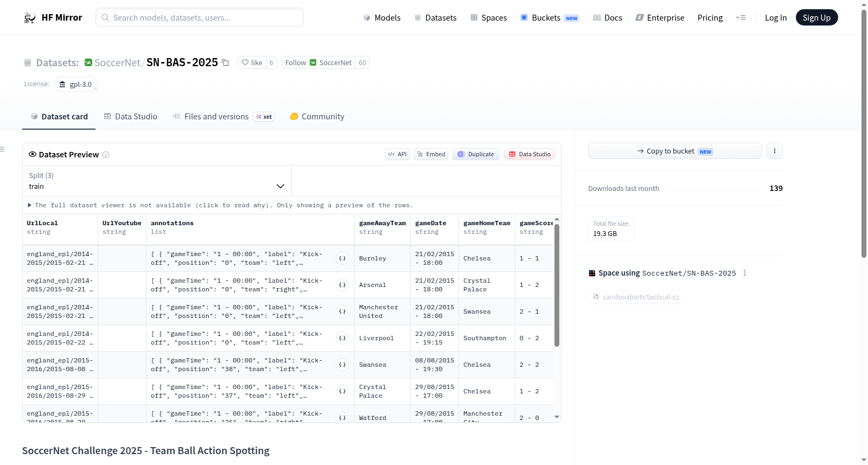This screenshot has width=868, height=465.
Task: Open the Data Studio tab
Action: coord(131,117)
